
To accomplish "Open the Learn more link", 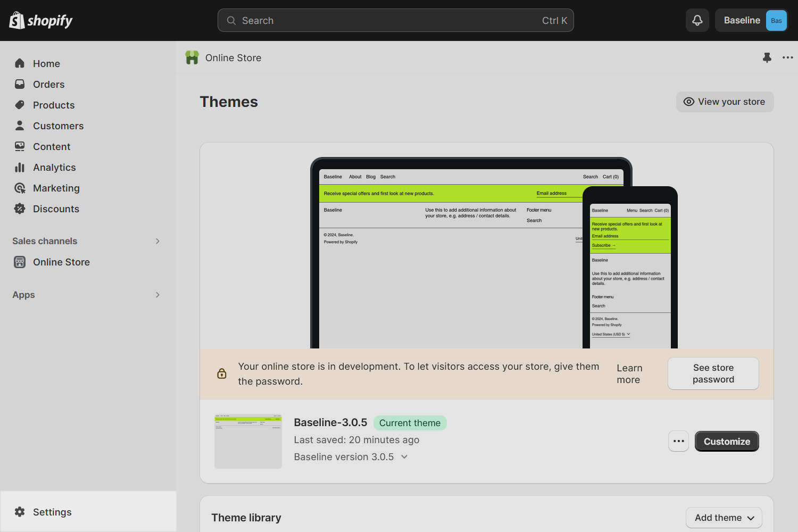I will click(629, 373).
